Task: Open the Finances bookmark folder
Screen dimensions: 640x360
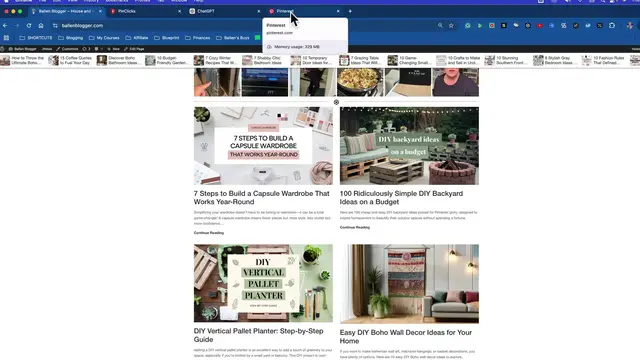Action: coord(198,38)
